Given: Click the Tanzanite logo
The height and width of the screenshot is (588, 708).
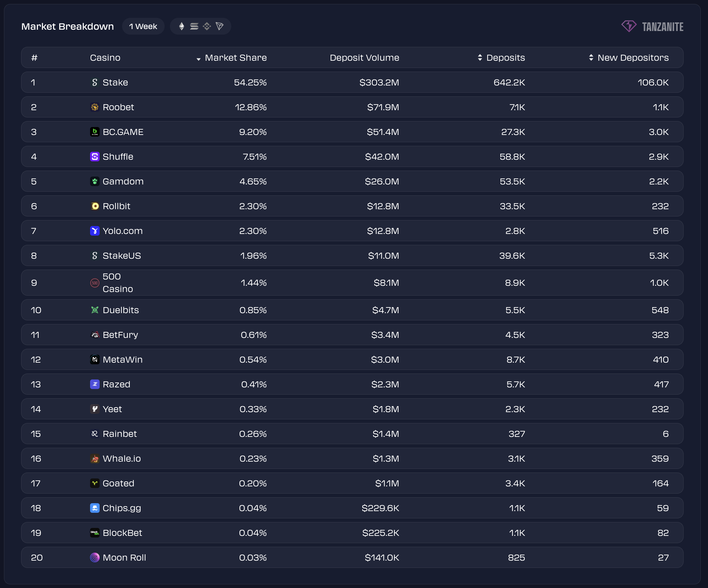Looking at the screenshot, I should (x=652, y=26).
